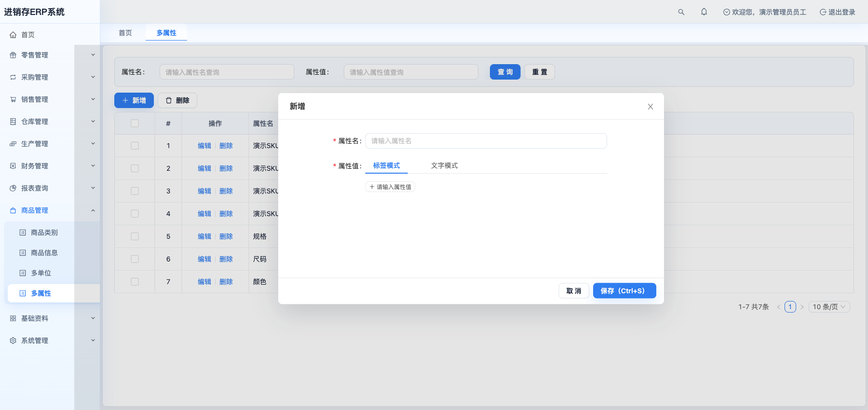Switch to 首页 tab
The image size is (868, 410).
(125, 33)
